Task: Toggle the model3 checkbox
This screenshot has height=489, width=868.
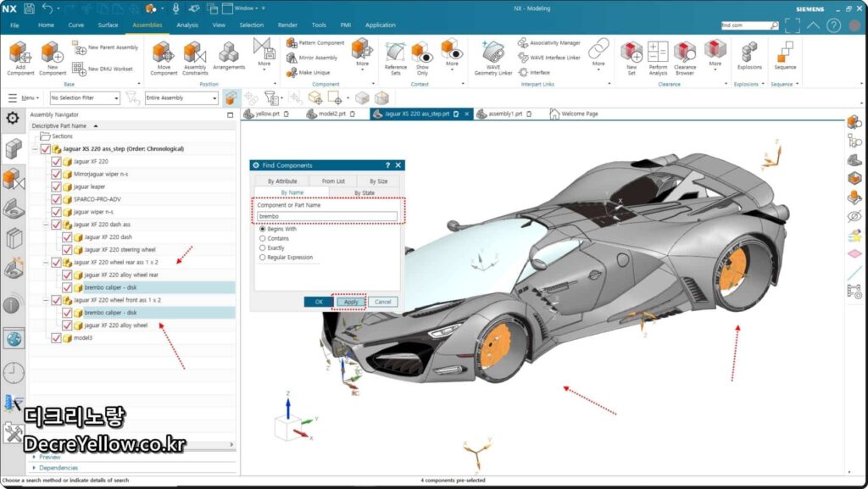Action: (x=56, y=338)
